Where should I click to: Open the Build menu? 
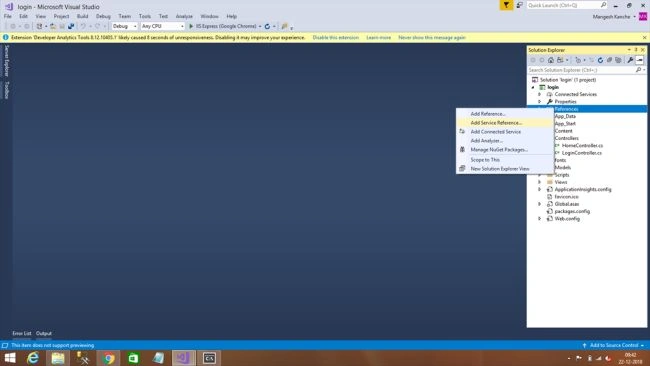(x=82, y=16)
